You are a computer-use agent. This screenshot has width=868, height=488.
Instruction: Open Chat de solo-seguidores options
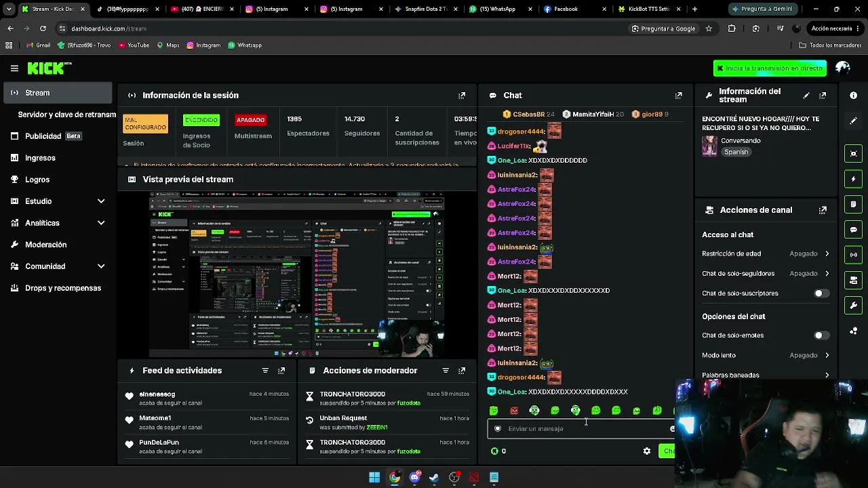(766, 274)
